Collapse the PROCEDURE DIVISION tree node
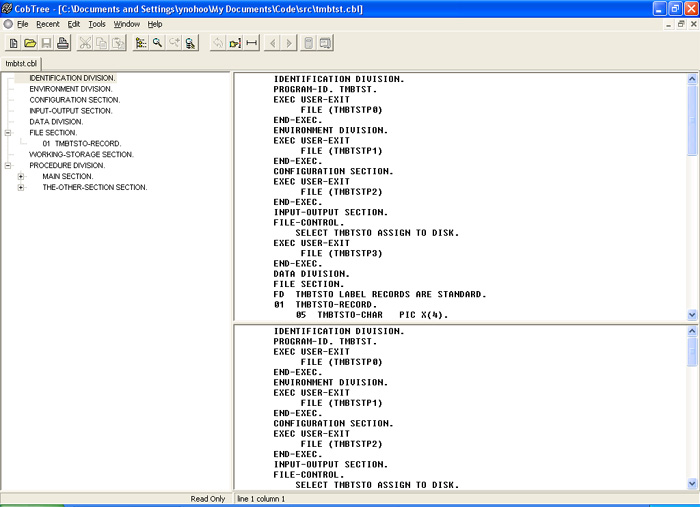 coord(8,165)
